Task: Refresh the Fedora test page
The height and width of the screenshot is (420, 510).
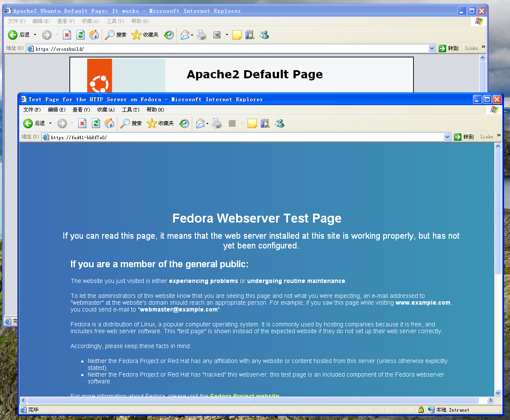Action: click(96, 123)
